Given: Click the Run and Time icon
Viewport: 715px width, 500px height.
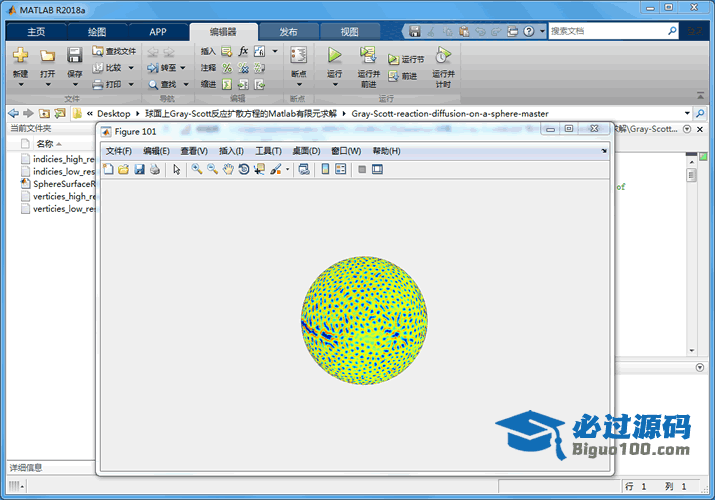Looking at the screenshot, I should point(443,56).
